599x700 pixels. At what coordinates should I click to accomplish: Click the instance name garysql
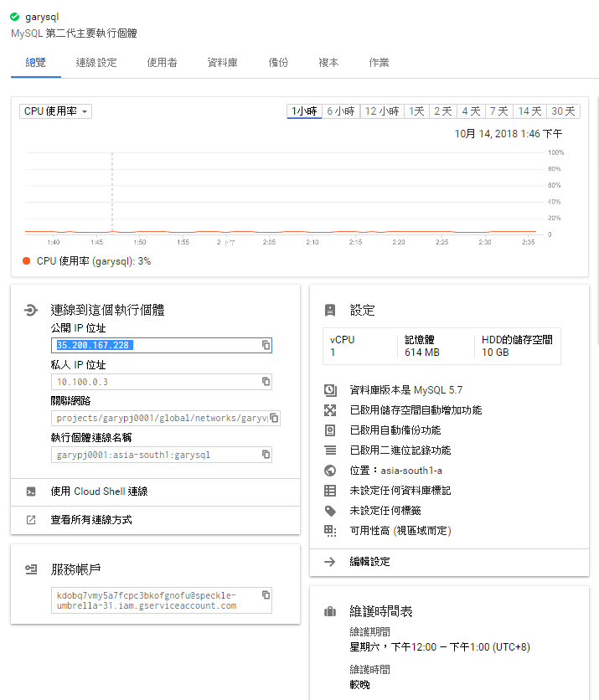pyautogui.click(x=42, y=17)
